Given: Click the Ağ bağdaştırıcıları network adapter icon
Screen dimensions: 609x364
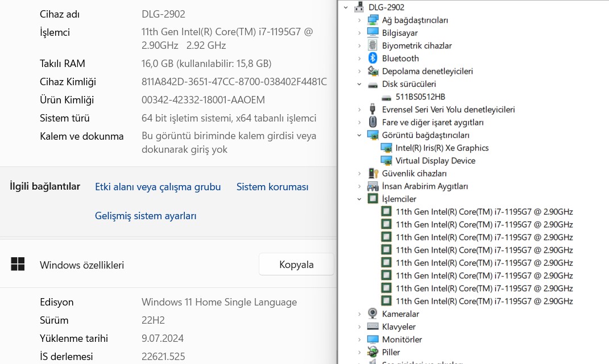Looking at the screenshot, I should [373, 20].
